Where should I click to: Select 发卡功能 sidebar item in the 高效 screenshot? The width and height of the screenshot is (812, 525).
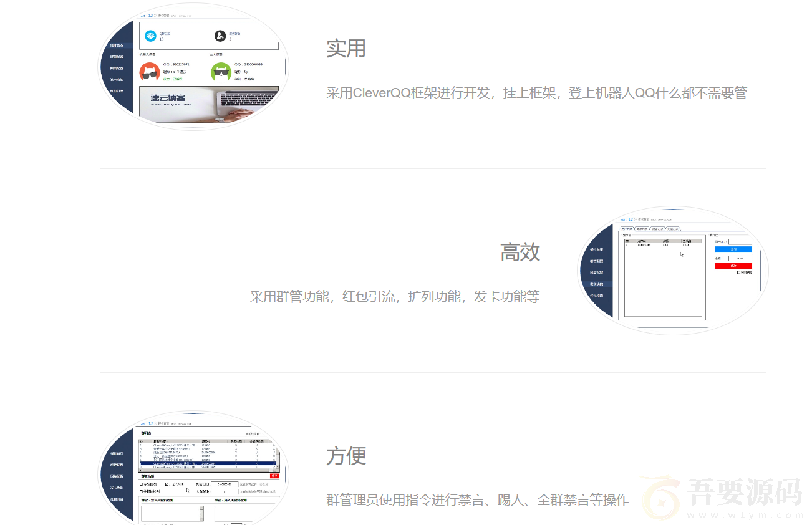[x=597, y=284]
